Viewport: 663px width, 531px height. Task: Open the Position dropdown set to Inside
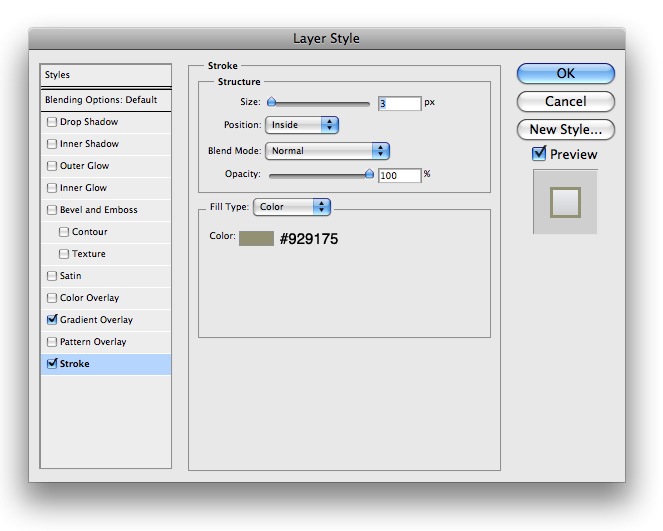pyautogui.click(x=302, y=125)
